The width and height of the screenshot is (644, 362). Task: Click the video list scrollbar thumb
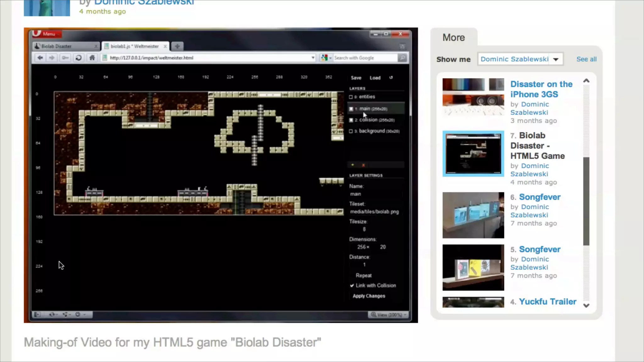586,201
